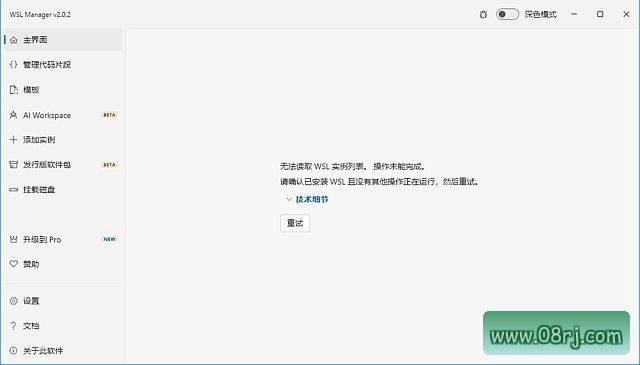This screenshot has width=640, height=365.
Task: Minimize the WSL Manager window
Action: [574, 14]
